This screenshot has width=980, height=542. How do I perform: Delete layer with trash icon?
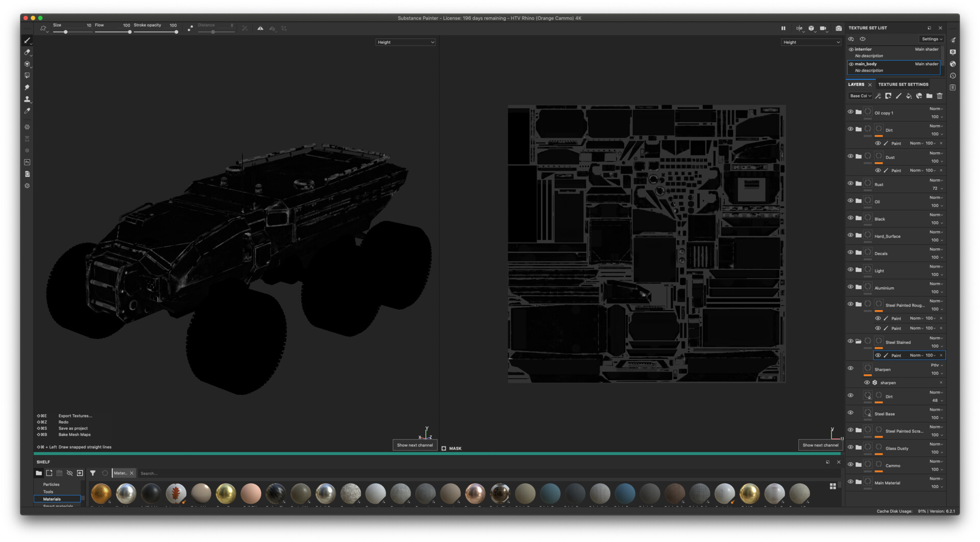[x=939, y=96]
